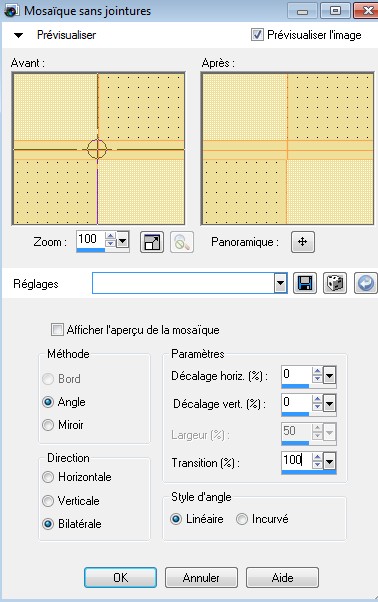The height and width of the screenshot is (602, 378).
Task: Click in the Décalage vert. value field
Action: (296, 402)
